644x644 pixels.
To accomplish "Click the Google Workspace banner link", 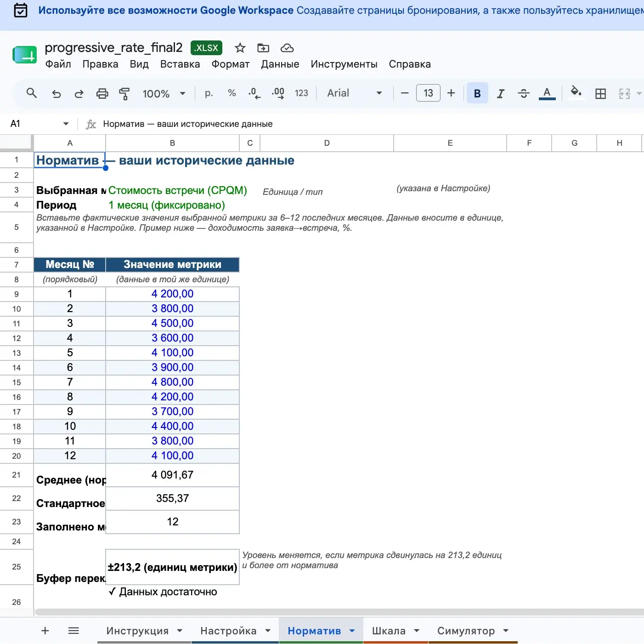I will point(166,10).
